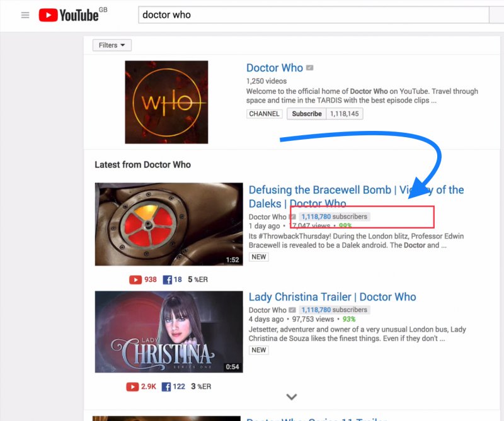The height and width of the screenshot is (421, 504).
Task: Click the search box containing doctor who
Action: (313, 15)
